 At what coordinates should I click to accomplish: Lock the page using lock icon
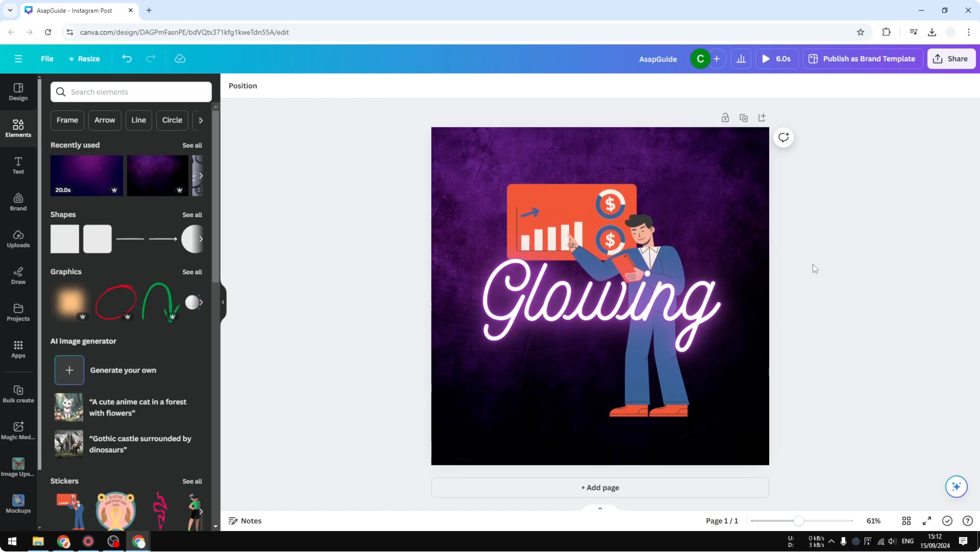tap(725, 118)
